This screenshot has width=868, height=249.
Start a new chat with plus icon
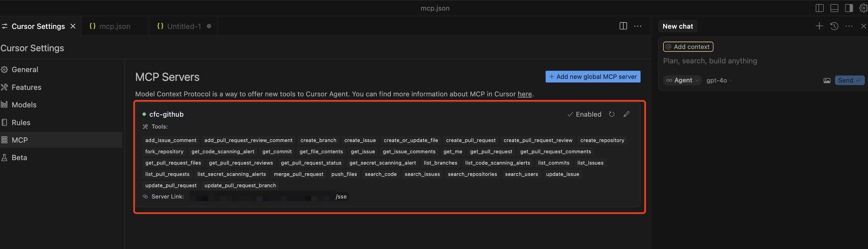tap(819, 26)
